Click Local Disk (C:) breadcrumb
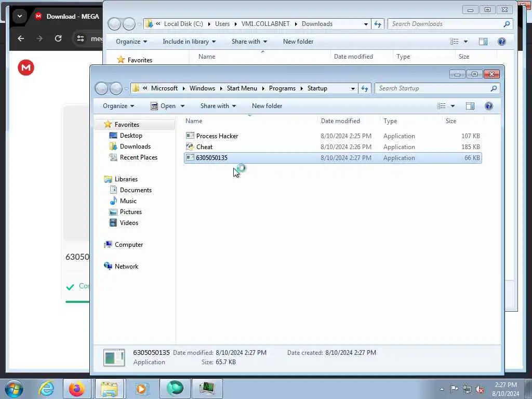Viewport: 532px width, 399px height. point(183,24)
